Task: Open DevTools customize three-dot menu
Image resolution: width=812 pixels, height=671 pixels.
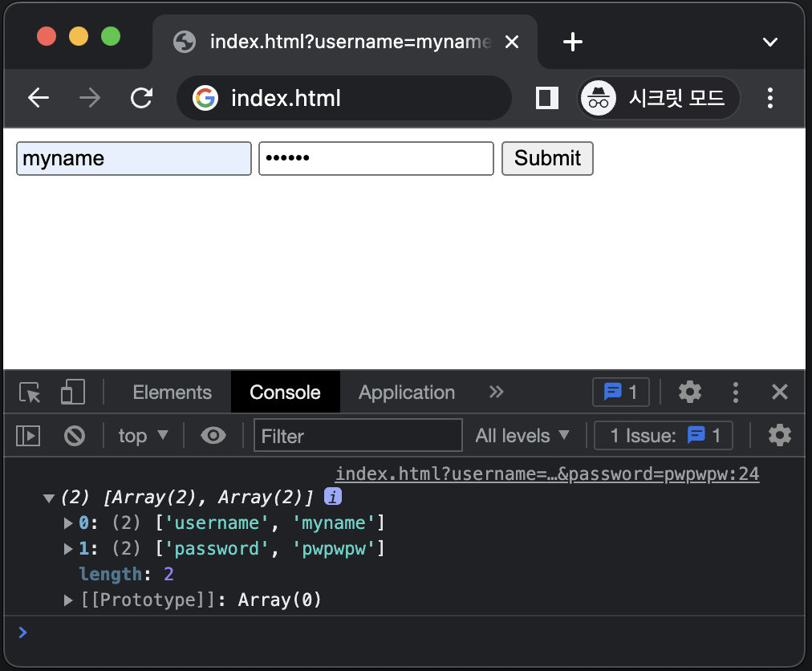Action: [x=735, y=392]
